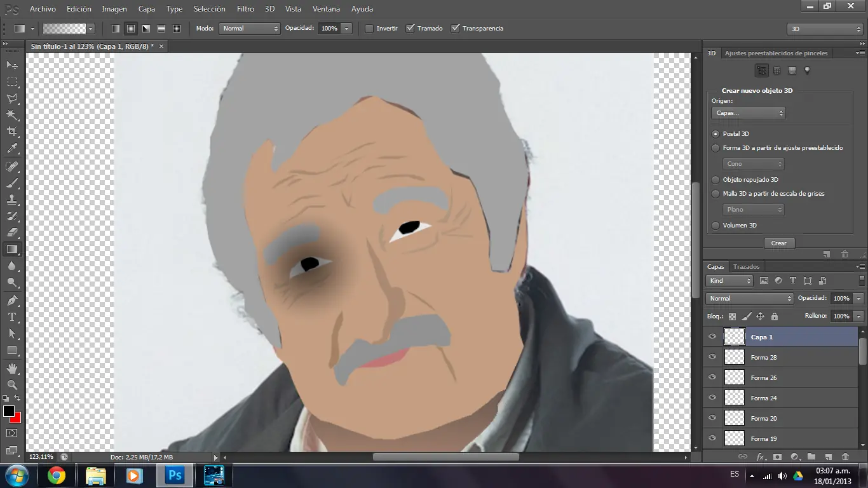Select the Path Selection tool

click(11, 333)
